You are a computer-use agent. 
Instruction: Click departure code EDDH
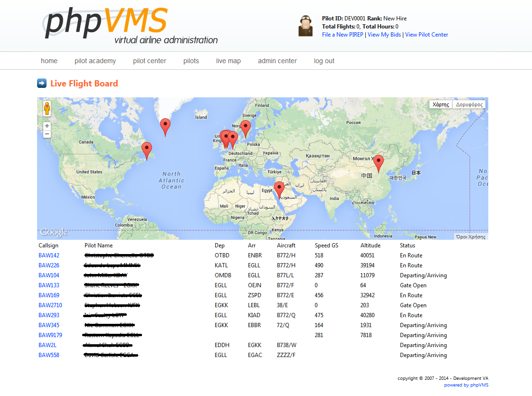[x=222, y=345]
